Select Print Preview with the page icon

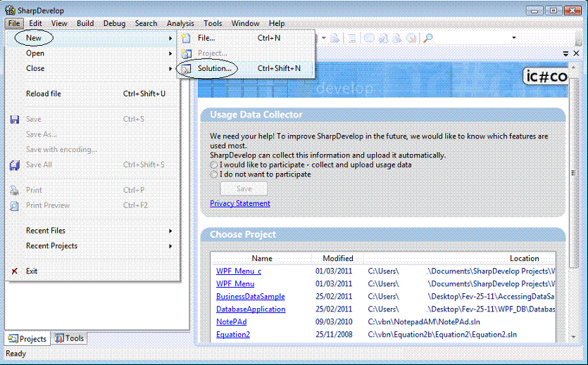pos(93,205)
